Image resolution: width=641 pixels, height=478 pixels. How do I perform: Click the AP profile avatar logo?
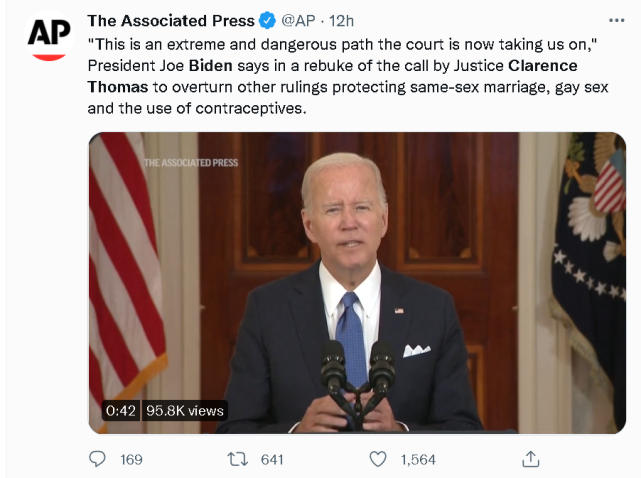(x=49, y=36)
